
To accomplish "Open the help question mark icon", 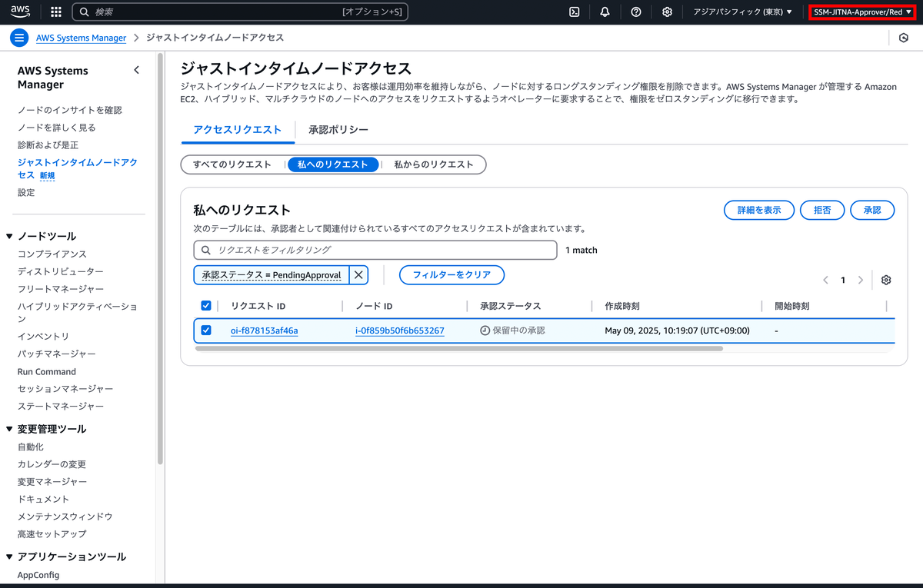I will (x=636, y=12).
